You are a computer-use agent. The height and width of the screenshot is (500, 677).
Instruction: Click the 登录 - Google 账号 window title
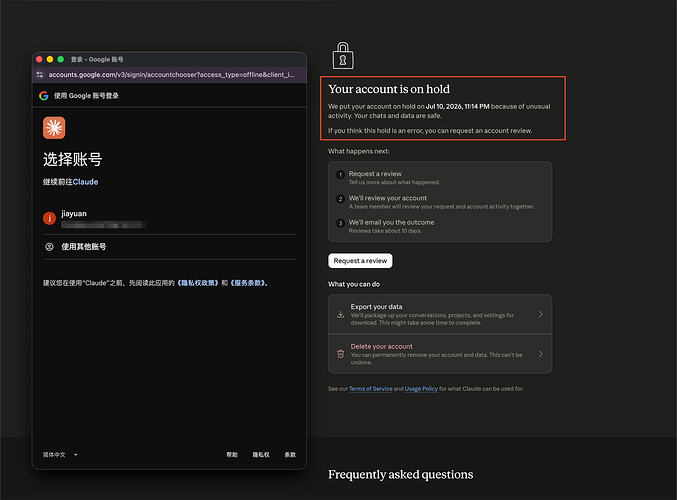(x=97, y=59)
